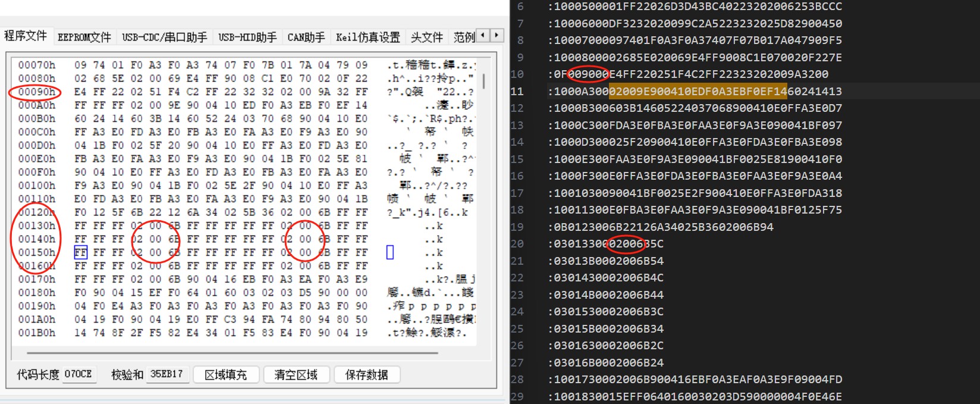
Task: Click editor line :03016B0002006B24
Action: point(605,362)
